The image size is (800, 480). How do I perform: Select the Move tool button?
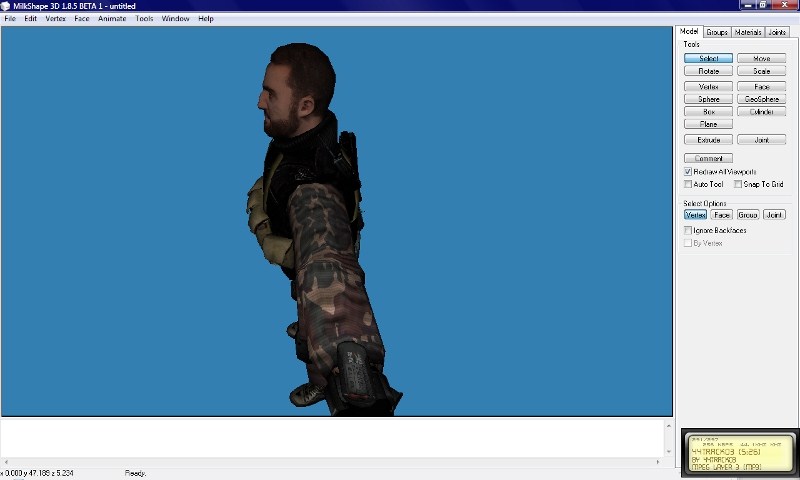click(762, 59)
